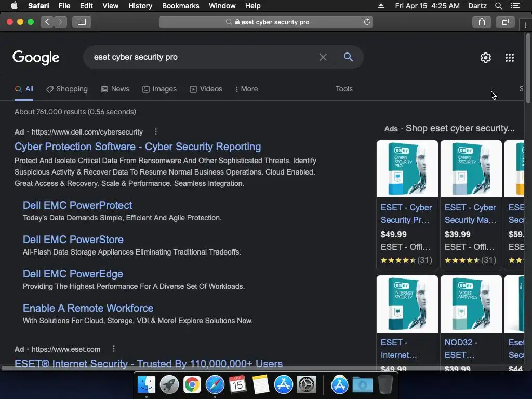Open the NOD32 Antivirus product image
The width and height of the screenshot is (532, 399).
[x=471, y=303]
